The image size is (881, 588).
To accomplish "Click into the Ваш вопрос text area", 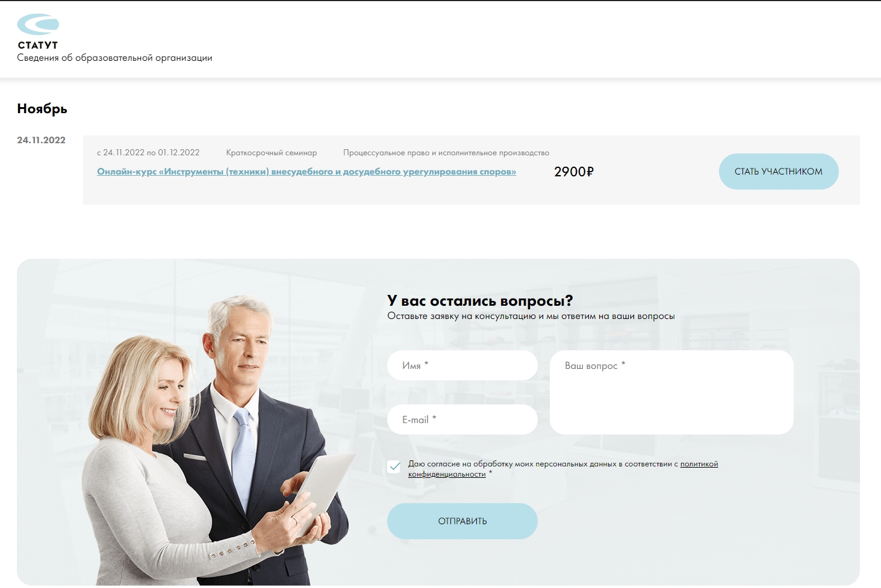I will pyautogui.click(x=671, y=392).
